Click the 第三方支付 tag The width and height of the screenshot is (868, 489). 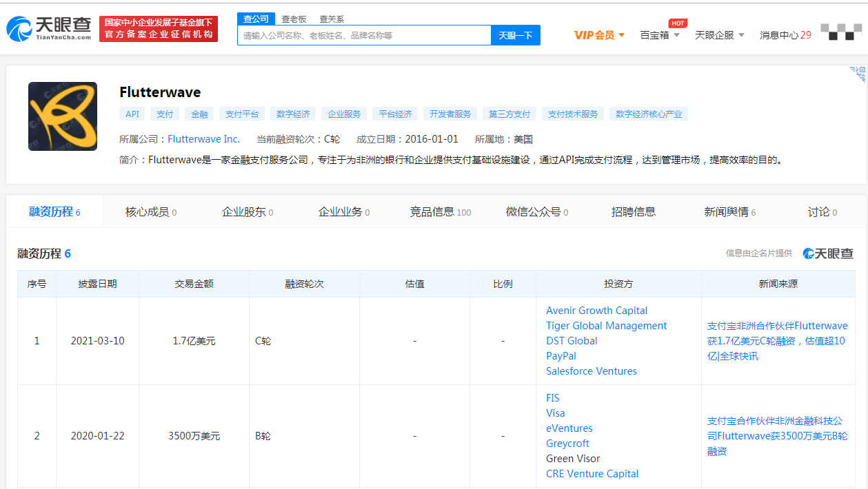tap(509, 114)
